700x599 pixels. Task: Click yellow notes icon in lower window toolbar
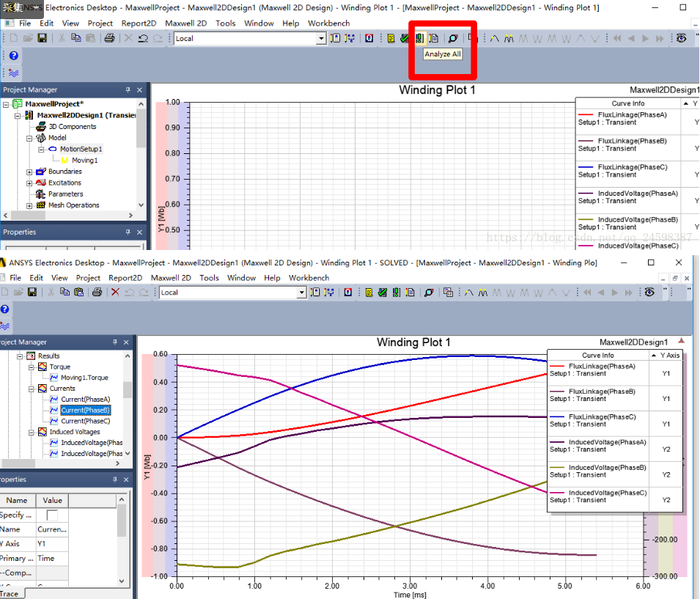pyautogui.click(x=369, y=292)
